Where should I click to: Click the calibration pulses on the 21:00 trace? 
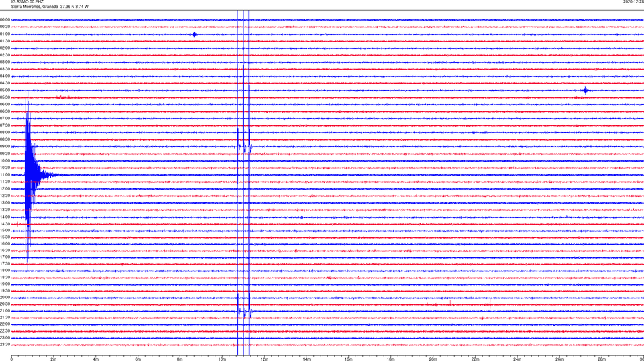click(244, 312)
